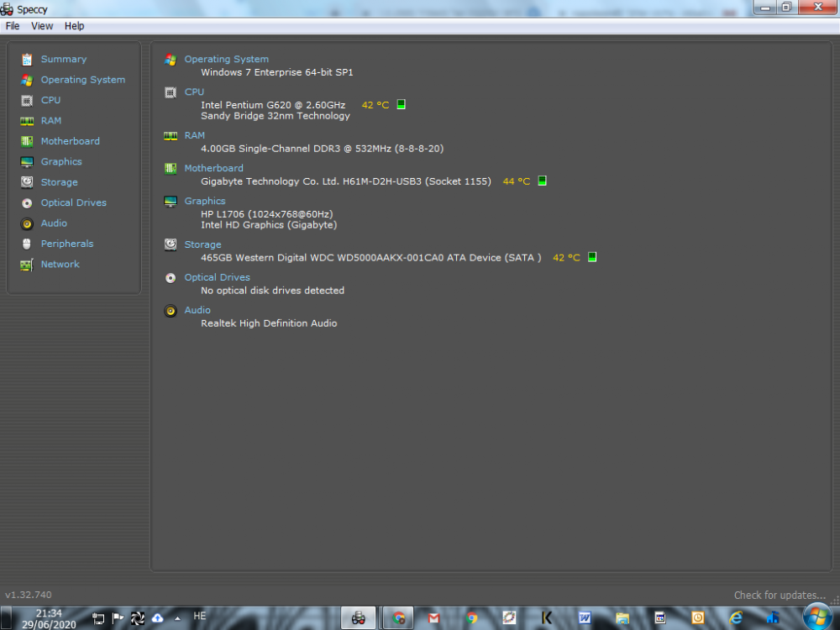Select Optical Drives in the left sidebar
Viewport: 840px width, 630px height.
coord(73,202)
